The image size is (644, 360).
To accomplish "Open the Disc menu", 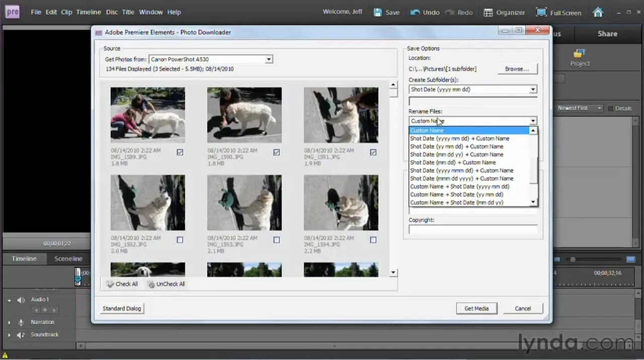I will (112, 12).
